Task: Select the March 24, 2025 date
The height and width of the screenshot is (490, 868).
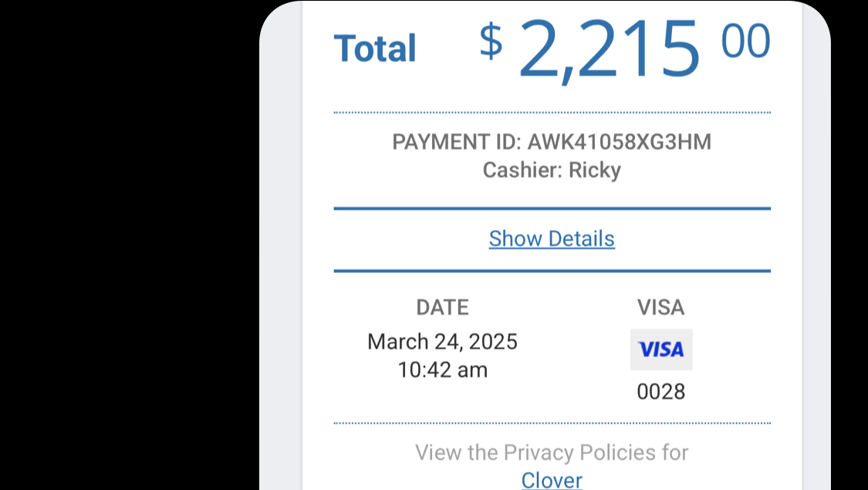Action: 442,341
